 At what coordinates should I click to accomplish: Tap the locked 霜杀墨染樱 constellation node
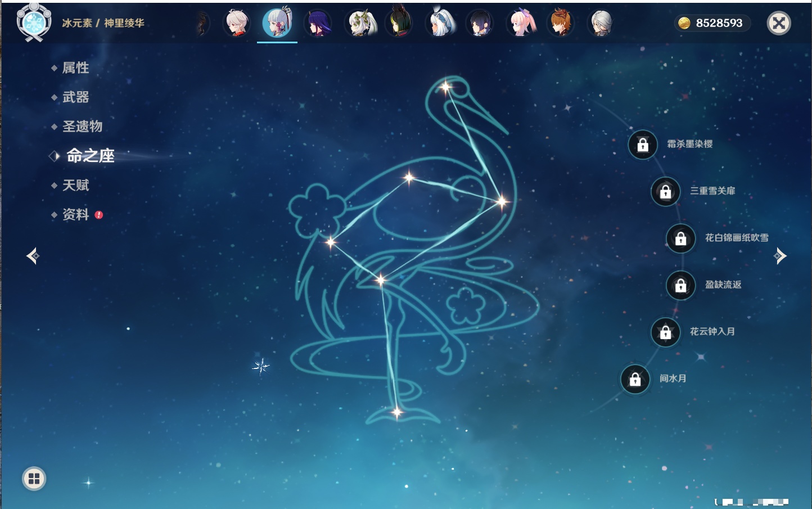[x=643, y=145]
